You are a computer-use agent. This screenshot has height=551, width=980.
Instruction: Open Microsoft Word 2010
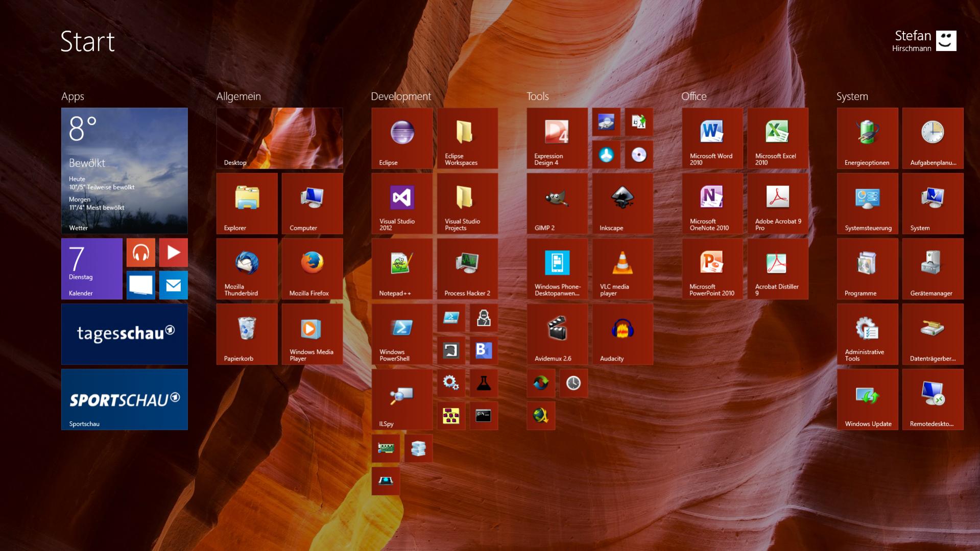[x=712, y=138]
